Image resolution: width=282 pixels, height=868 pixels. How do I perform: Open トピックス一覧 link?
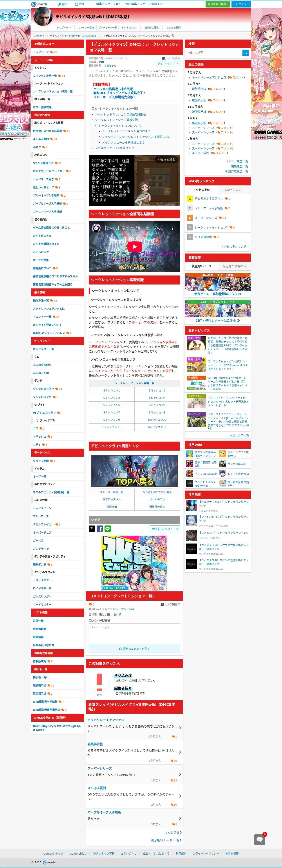(x=239, y=435)
